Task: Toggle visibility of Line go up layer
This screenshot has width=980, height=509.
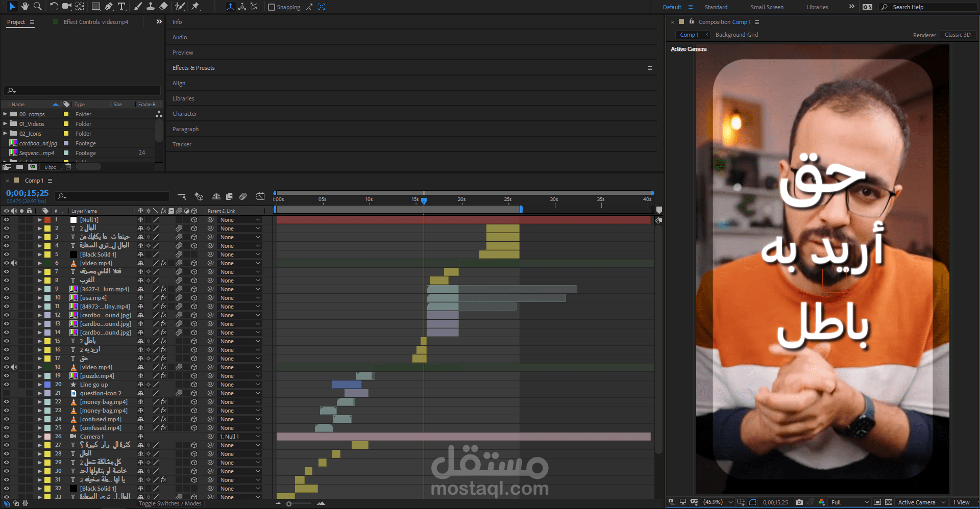Action: point(7,385)
